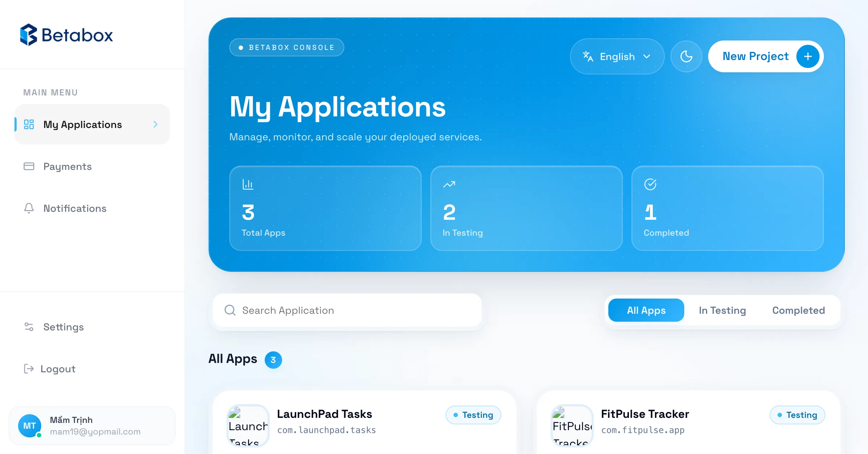
Task: Click the MT user avatar
Action: click(x=30, y=426)
